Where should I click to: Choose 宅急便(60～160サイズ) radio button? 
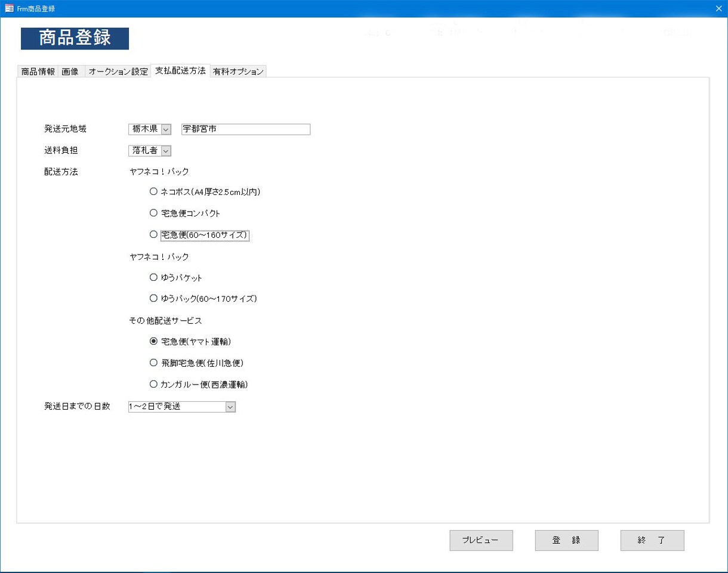pyautogui.click(x=153, y=234)
